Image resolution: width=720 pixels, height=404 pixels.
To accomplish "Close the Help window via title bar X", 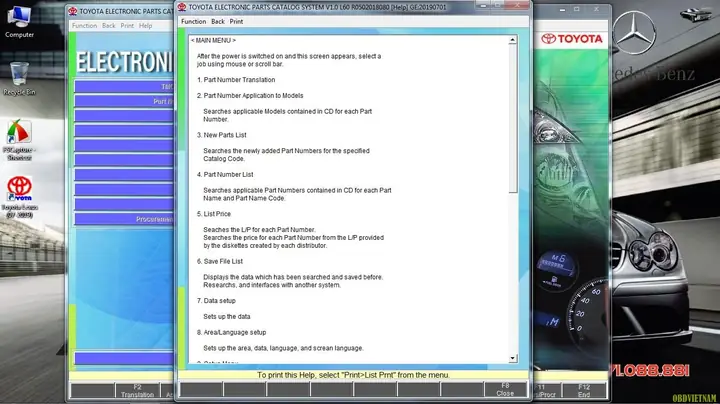I will coord(517,5).
